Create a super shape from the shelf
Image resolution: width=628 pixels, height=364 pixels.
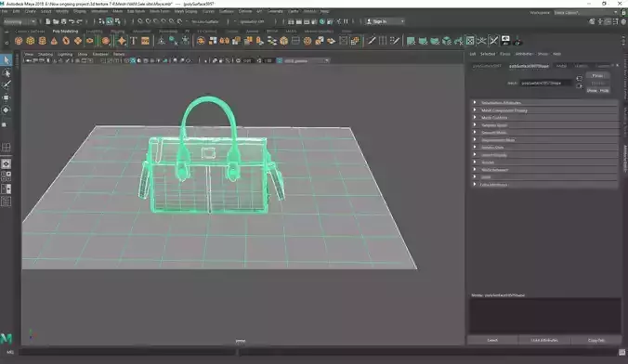122,41
